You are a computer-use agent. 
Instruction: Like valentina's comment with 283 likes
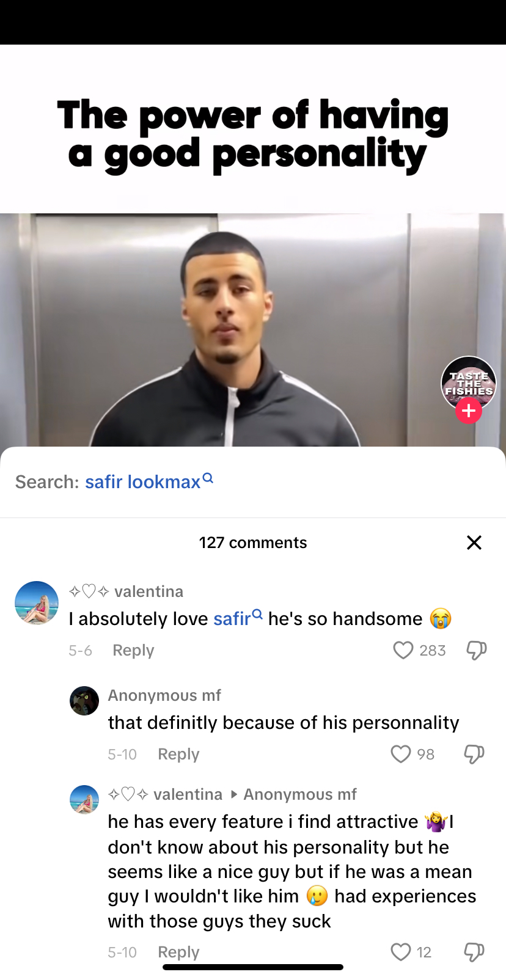pos(403,650)
